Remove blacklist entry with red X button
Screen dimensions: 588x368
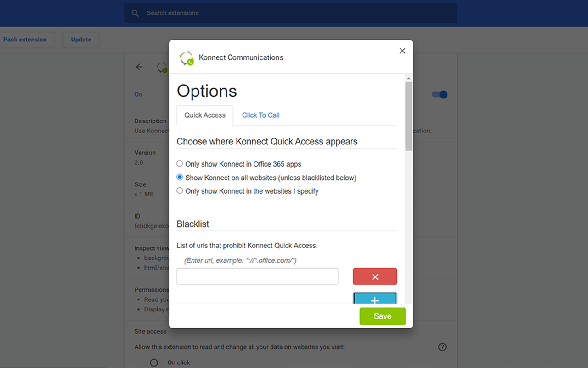pyautogui.click(x=375, y=276)
